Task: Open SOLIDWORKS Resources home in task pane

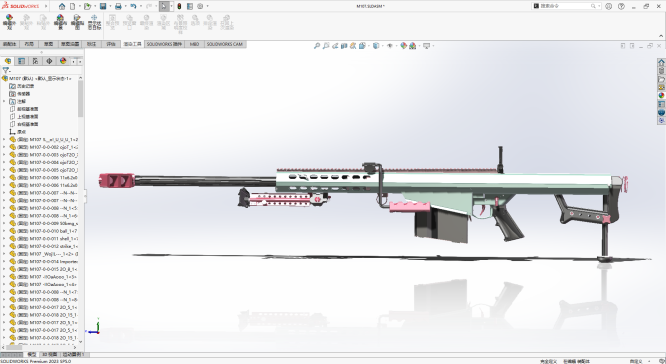Action: pos(661,62)
